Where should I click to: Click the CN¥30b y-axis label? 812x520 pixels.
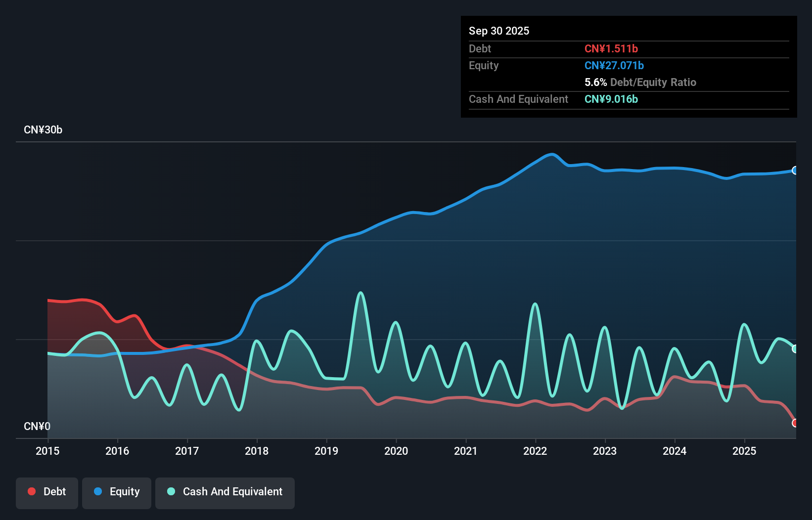pos(43,130)
